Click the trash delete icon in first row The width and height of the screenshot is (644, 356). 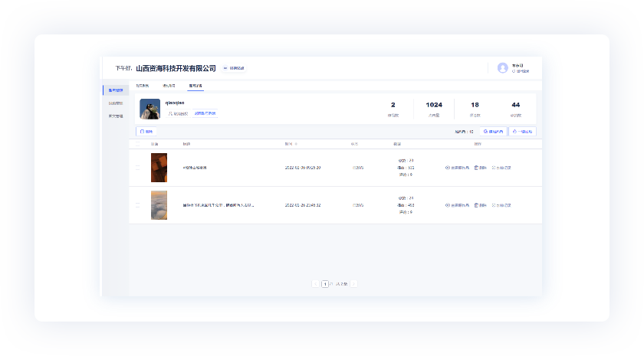(476, 167)
